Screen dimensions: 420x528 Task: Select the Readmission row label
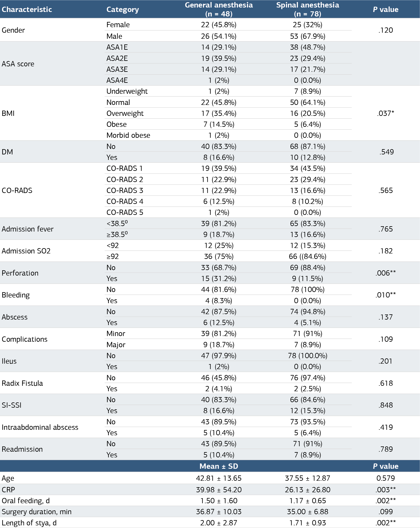pos(22,449)
